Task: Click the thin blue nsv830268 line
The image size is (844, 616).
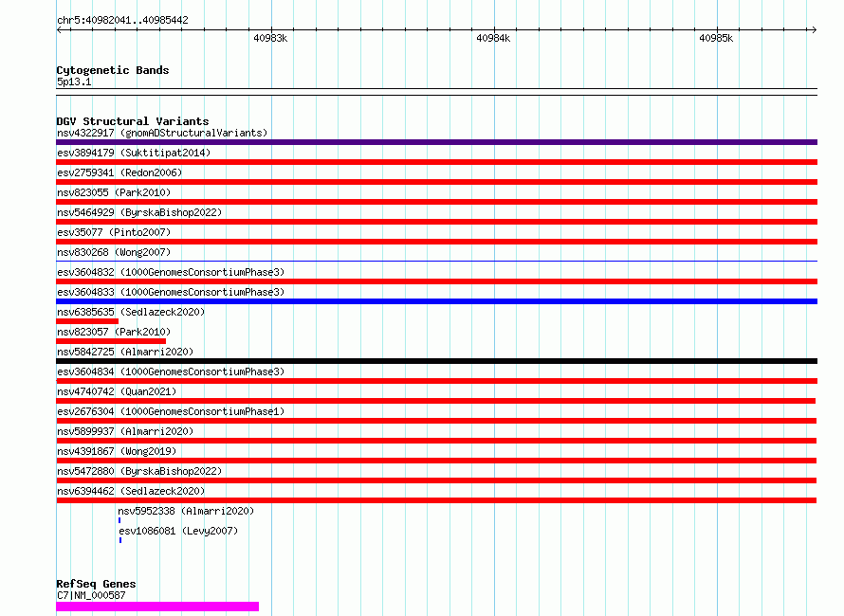Action: (436, 262)
